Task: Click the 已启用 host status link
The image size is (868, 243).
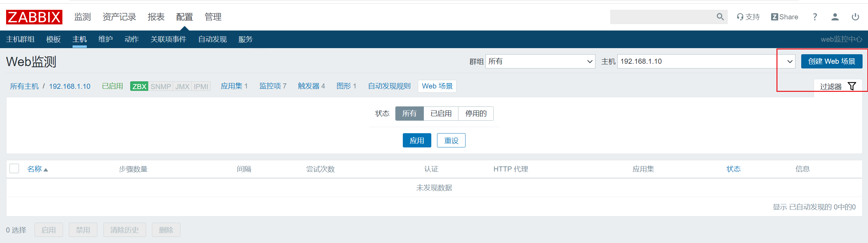Action: [x=113, y=86]
